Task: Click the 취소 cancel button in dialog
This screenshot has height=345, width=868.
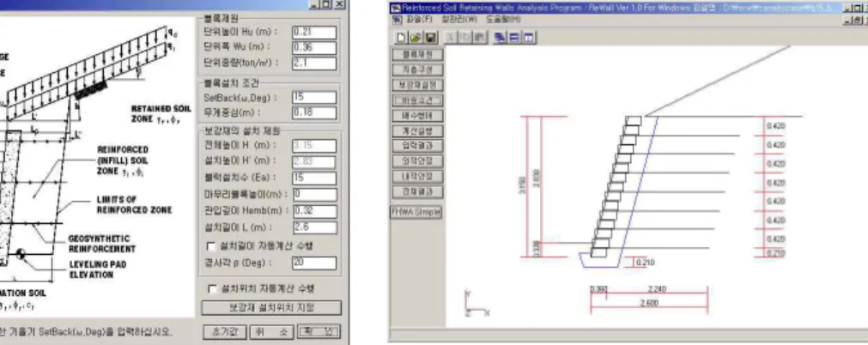Action: pos(271,332)
